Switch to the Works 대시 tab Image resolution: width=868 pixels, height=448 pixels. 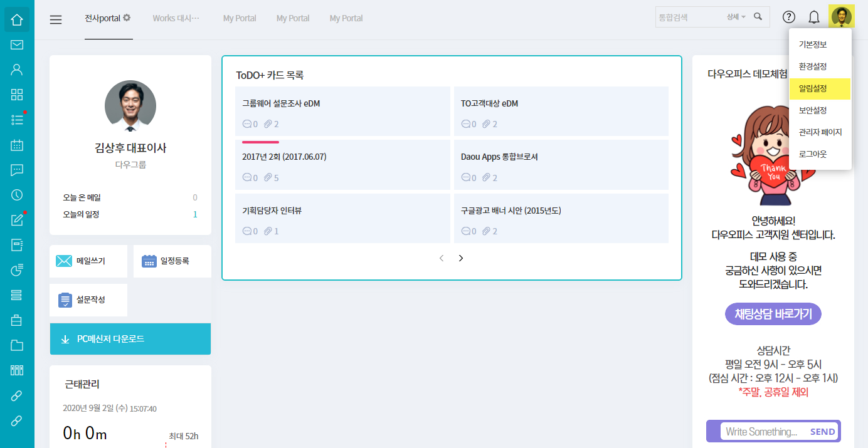[176, 18]
